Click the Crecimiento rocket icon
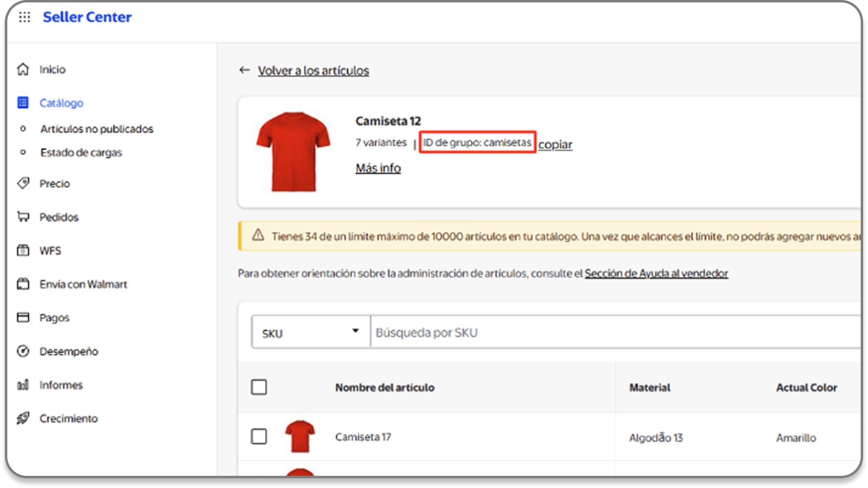 [23, 418]
